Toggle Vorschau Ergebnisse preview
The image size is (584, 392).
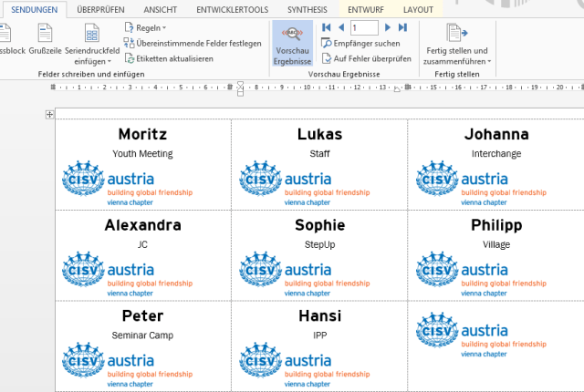click(292, 43)
